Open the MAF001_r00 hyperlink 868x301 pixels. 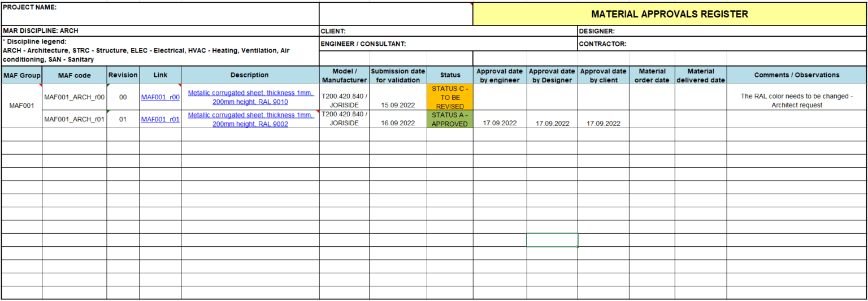pos(160,97)
